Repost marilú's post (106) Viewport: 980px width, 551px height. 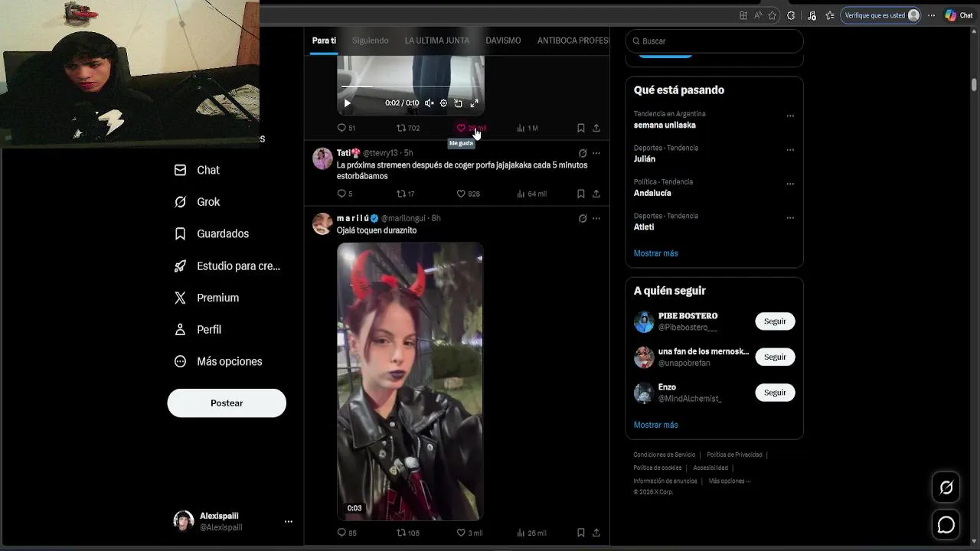[x=408, y=533]
